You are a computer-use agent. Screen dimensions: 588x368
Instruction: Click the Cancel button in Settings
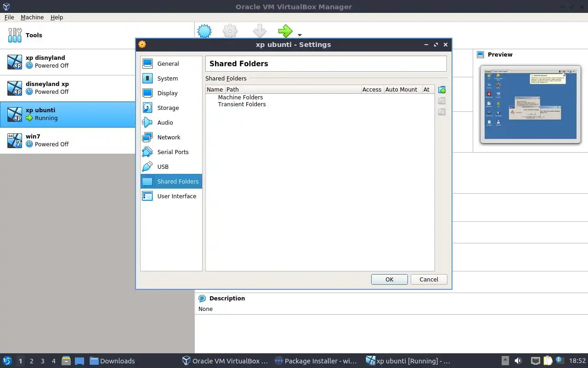429,279
